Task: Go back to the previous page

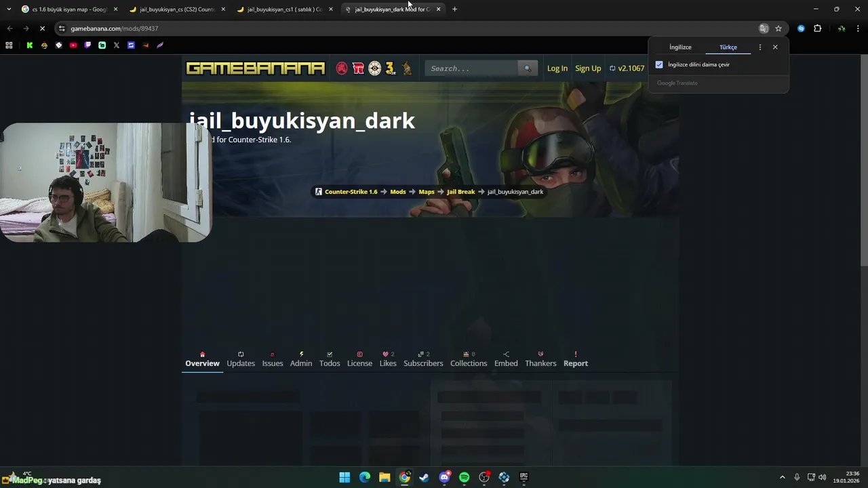Action: pyautogui.click(x=9, y=28)
